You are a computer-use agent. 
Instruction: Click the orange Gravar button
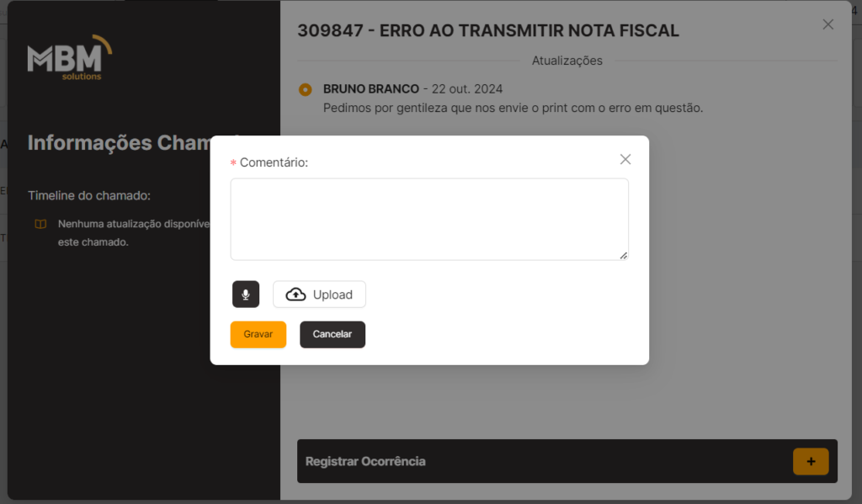(x=258, y=334)
